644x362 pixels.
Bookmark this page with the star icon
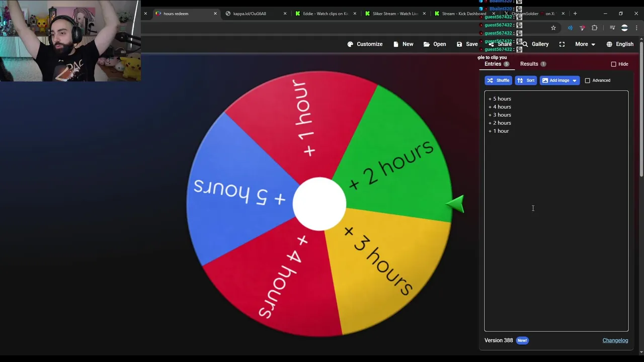point(553,28)
